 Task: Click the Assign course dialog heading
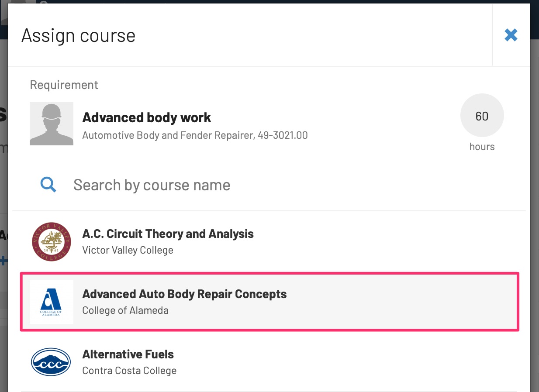click(78, 35)
